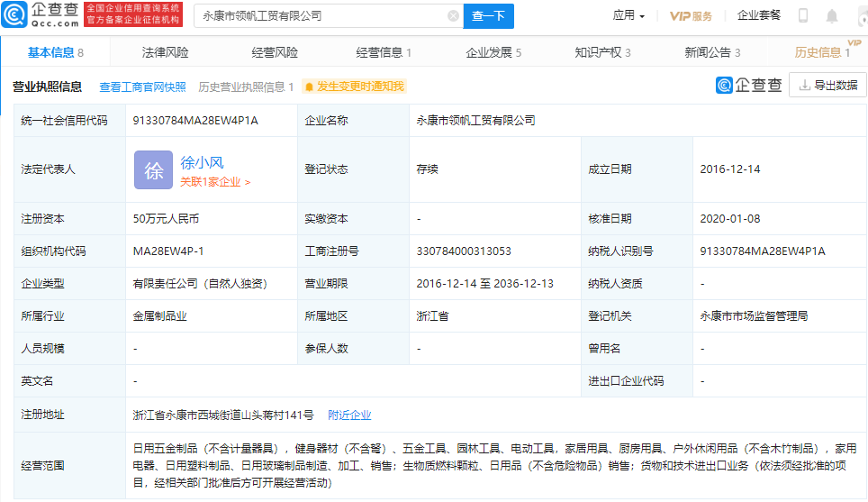Image resolution: width=868 pixels, height=502 pixels.
Task: Expand 关联1家企业 link
Action: (x=215, y=182)
